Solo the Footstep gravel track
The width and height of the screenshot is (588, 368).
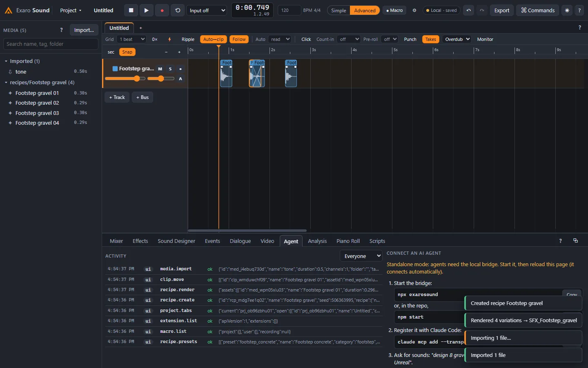170,69
